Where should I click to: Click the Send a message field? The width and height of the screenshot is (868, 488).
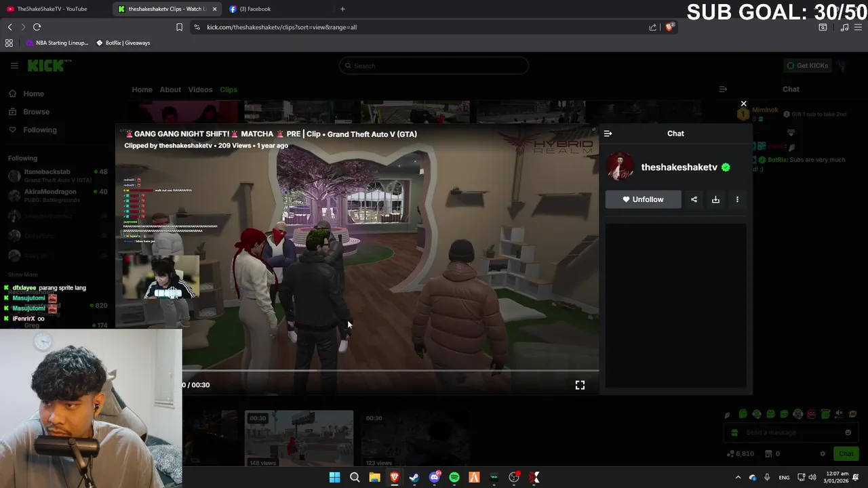pyautogui.click(x=791, y=432)
